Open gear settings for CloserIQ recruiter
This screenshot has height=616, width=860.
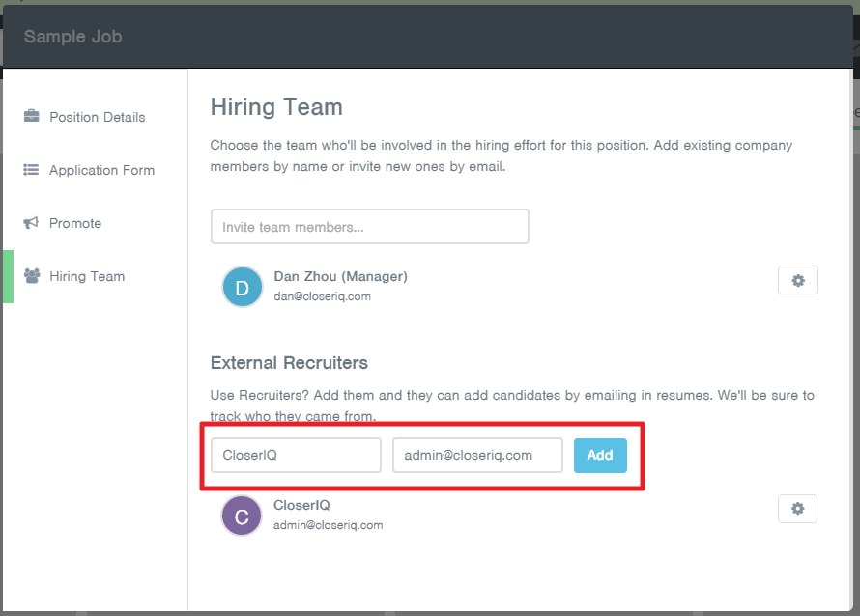797,509
